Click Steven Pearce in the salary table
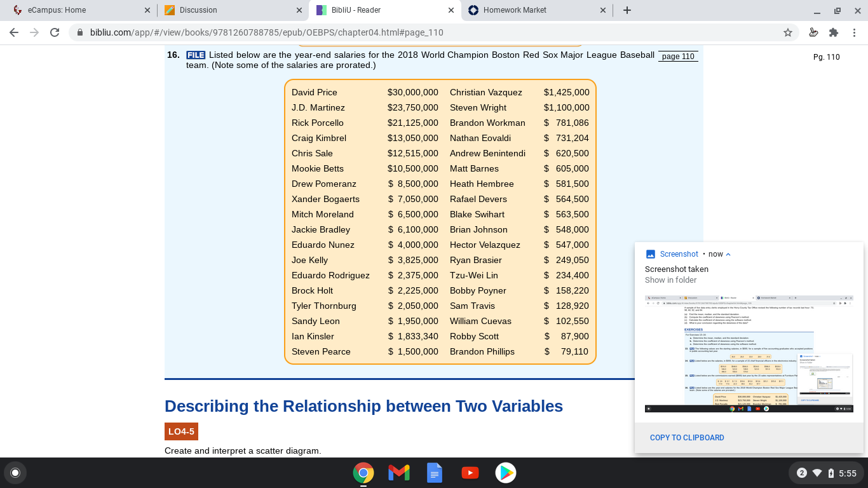The height and width of the screenshot is (488, 868). pyautogui.click(x=321, y=351)
